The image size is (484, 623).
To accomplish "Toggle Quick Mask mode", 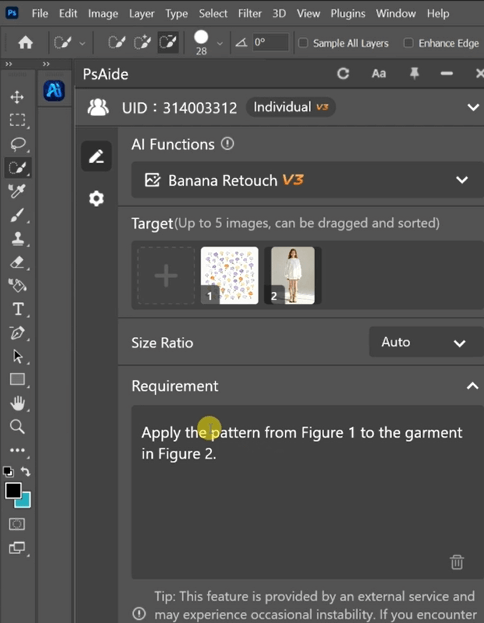I will coord(17,524).
